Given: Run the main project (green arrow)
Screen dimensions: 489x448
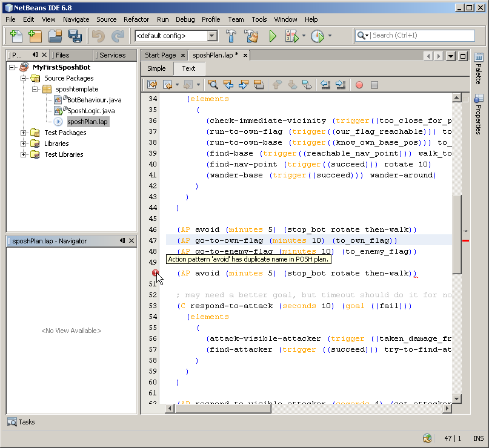Looking at the screenshot, I should coord(273,36).
